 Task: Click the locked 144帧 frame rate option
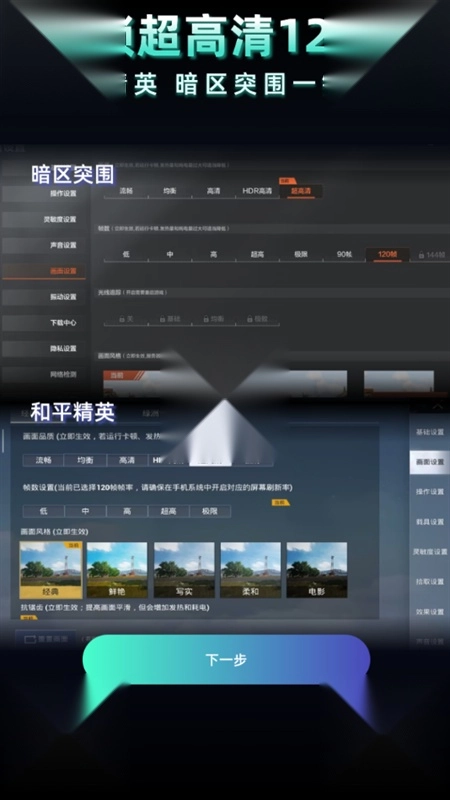tap(431, 255)
